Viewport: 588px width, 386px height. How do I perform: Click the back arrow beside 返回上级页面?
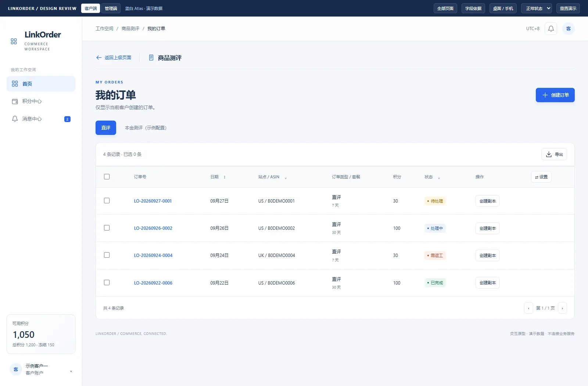pyautogui.click(x=99, y=58)
